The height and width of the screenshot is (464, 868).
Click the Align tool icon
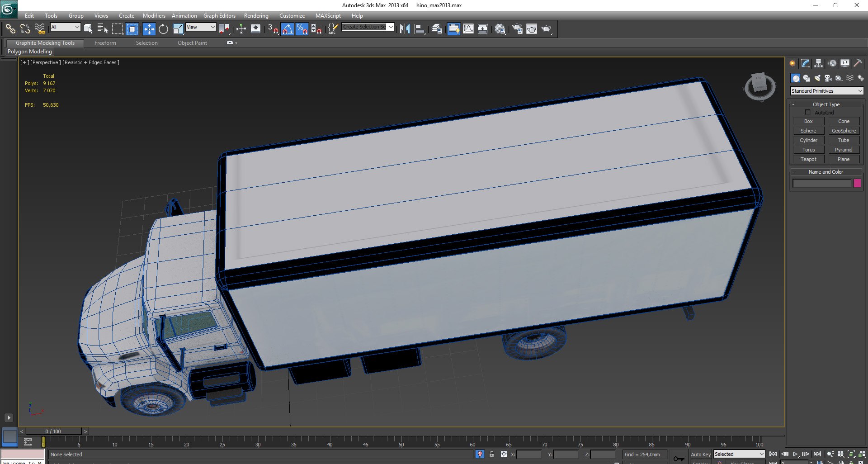pyautogui.click(x=420, y=29)
